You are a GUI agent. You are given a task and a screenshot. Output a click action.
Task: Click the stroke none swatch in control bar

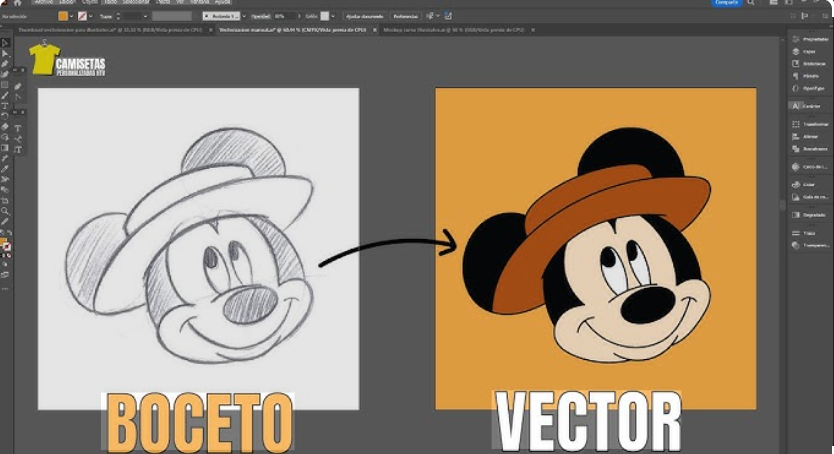[82, 16]
